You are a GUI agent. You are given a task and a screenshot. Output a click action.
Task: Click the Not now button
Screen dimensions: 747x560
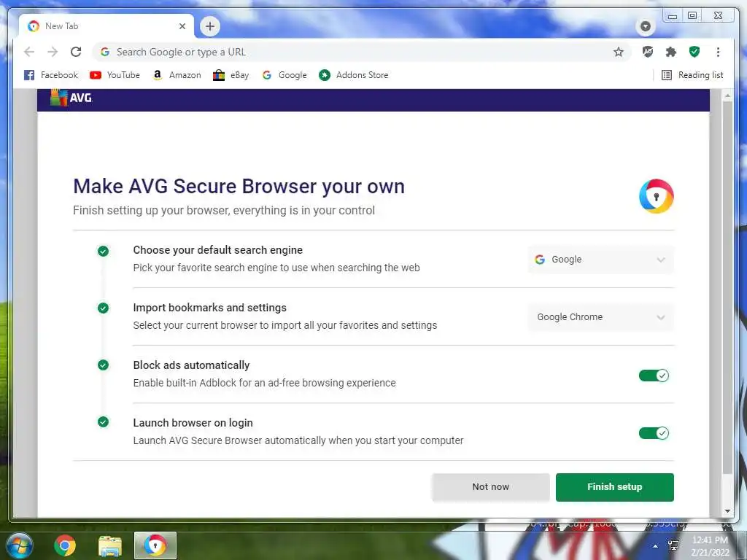(x=491, y=486)
